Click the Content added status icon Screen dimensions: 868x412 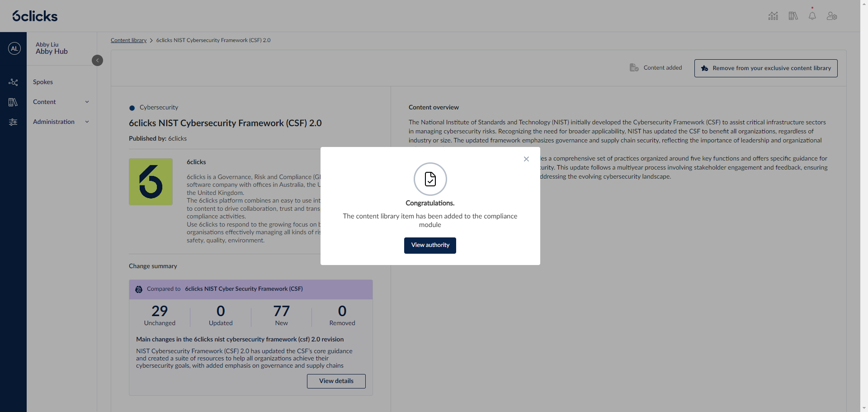(634, 68)
